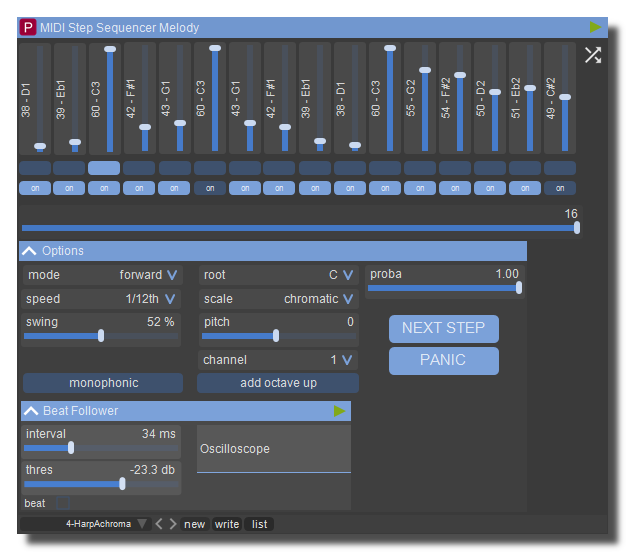Image resolution: width=626 pixels, height=552 pixels.
Task: Toggle the monophonic mode button
Action: click(103, 383)
